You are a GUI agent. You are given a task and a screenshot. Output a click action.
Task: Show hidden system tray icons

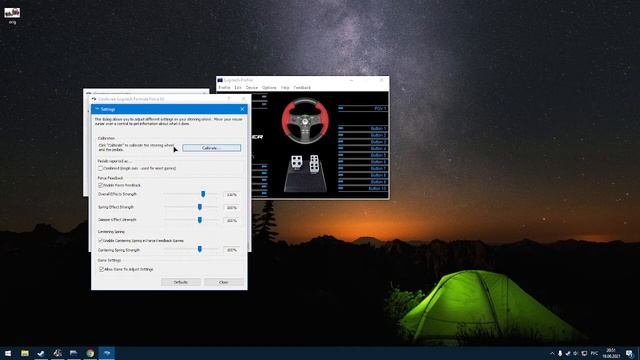click(x=552, y=353)
